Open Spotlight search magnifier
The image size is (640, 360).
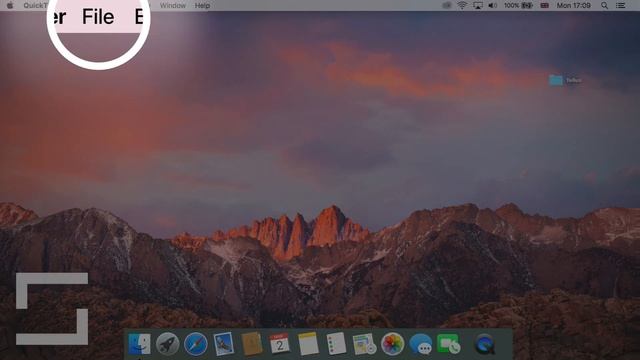point(604,5)
